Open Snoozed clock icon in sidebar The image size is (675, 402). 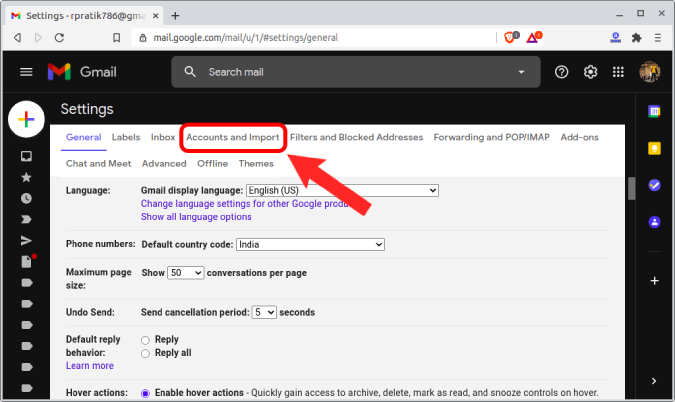point(26,198)
